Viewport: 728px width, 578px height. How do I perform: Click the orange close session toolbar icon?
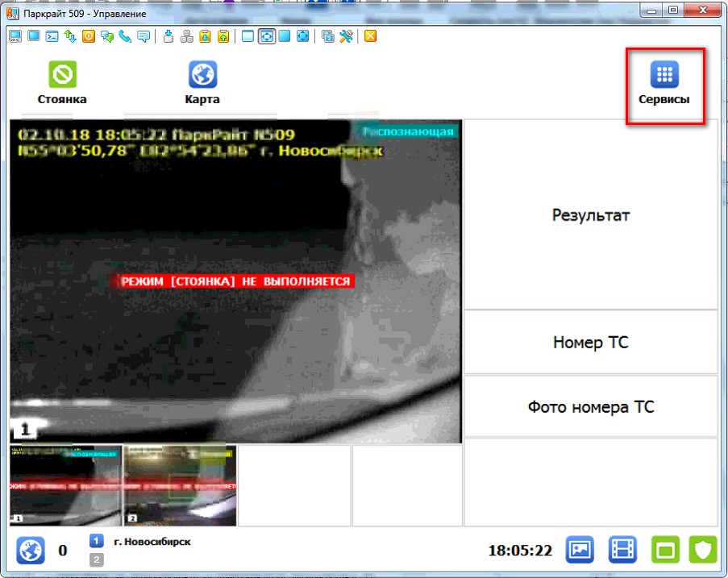(x=370, y=36)
